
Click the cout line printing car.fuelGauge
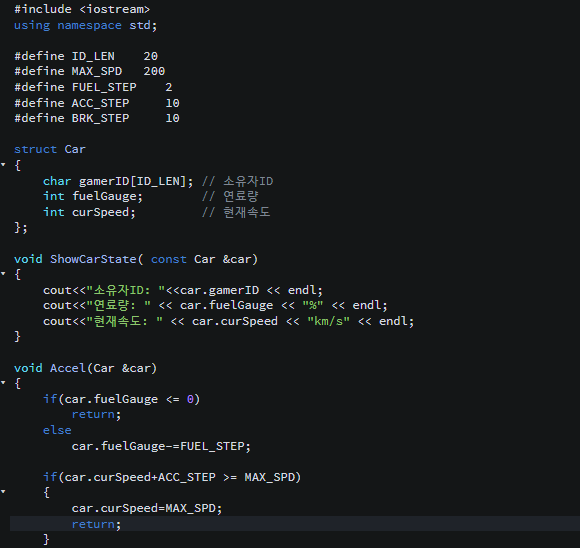coord(215,305)
